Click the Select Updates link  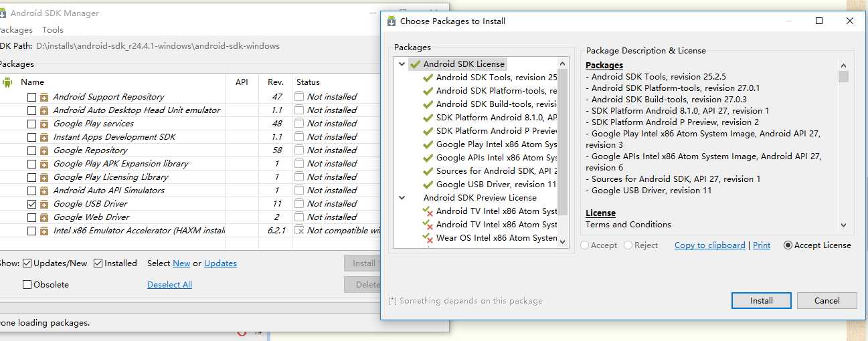click(220, 263)
